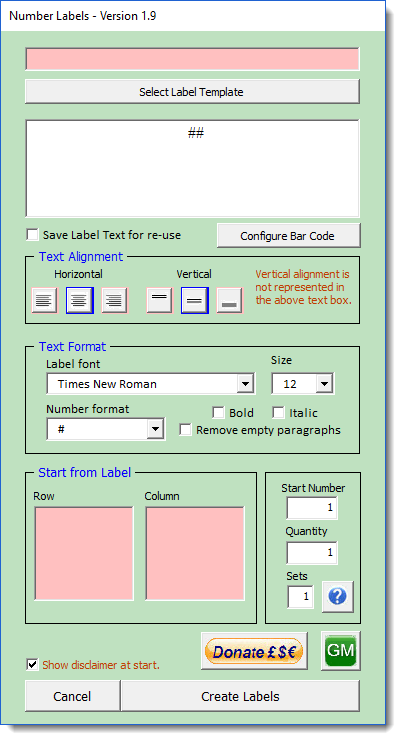Set vertical alignment to top

[x=159, y=300]
